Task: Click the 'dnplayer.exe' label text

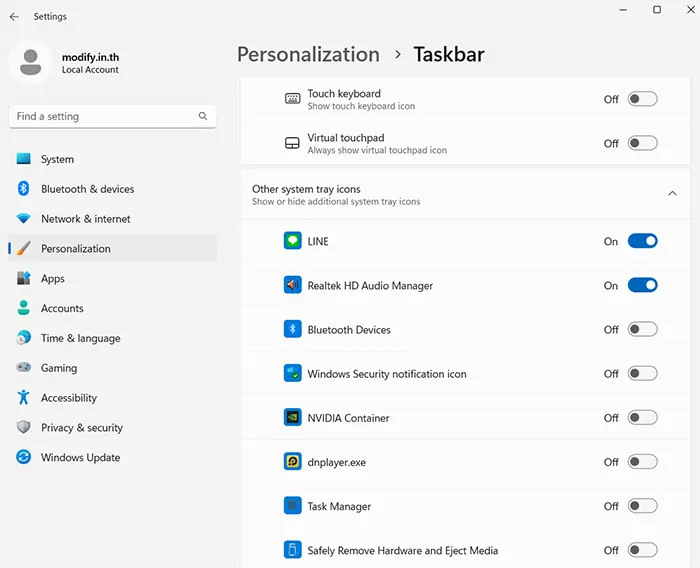Action: click(337, 463)
